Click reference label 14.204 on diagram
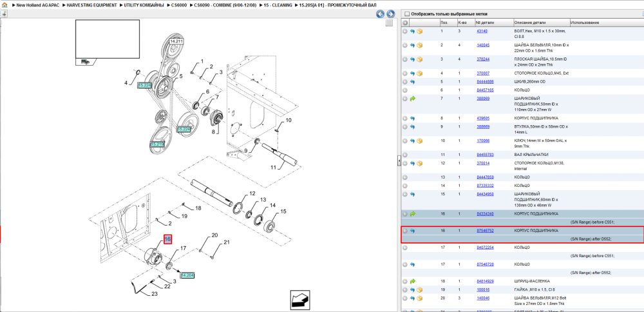 pyautogui.click(x=187, y=275)
